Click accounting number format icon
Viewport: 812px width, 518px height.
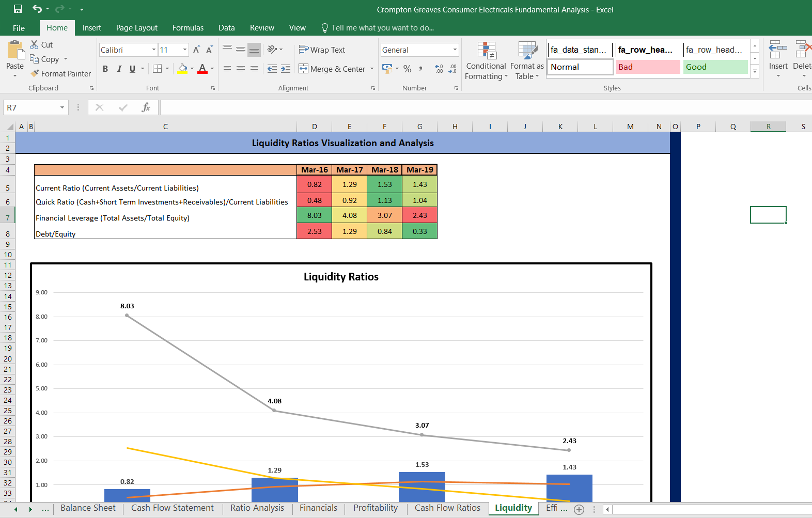click(x=387, y=69)
